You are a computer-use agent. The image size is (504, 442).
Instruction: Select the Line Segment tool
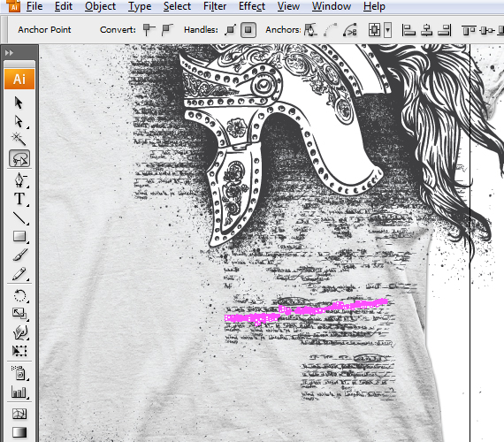20,217
